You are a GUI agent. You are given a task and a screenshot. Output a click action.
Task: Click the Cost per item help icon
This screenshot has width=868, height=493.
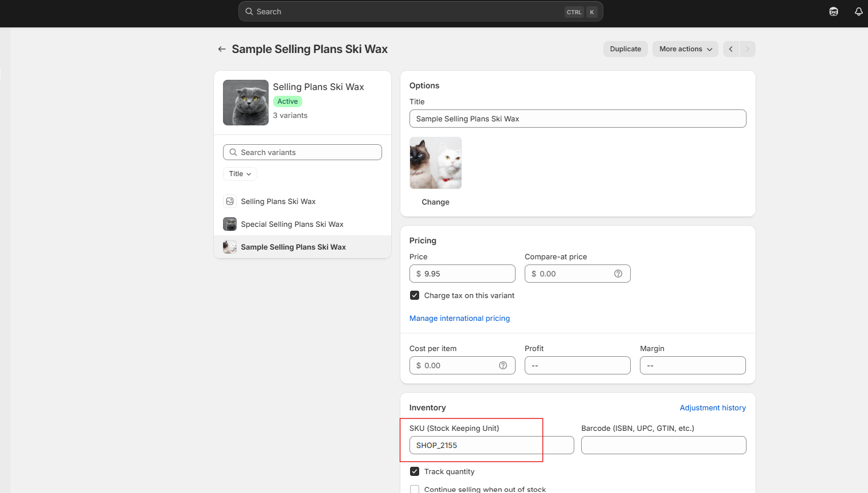(502, 365)
